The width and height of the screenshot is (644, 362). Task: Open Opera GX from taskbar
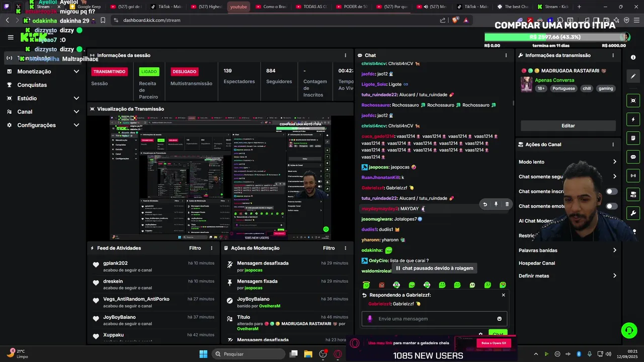pos(338,354)
